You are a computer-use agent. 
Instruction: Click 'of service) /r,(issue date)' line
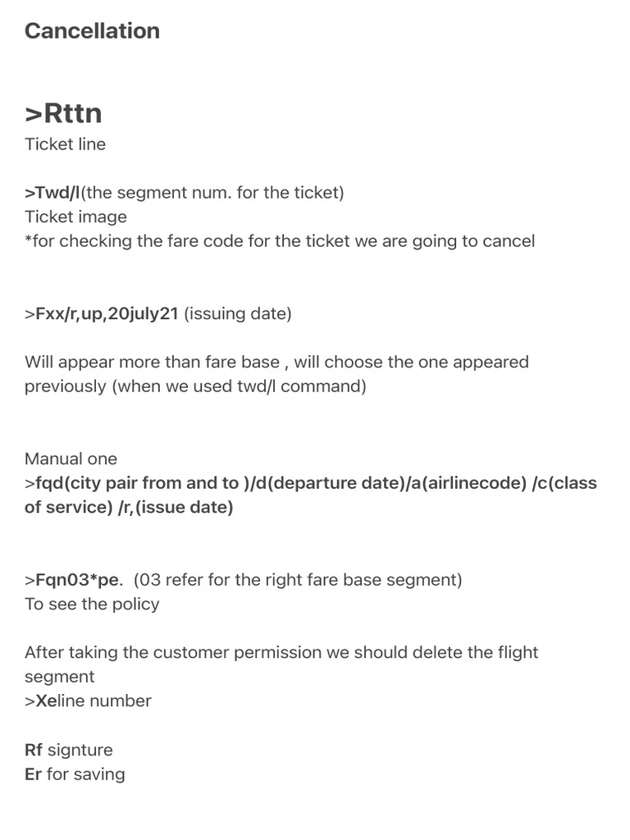(129, 508)
